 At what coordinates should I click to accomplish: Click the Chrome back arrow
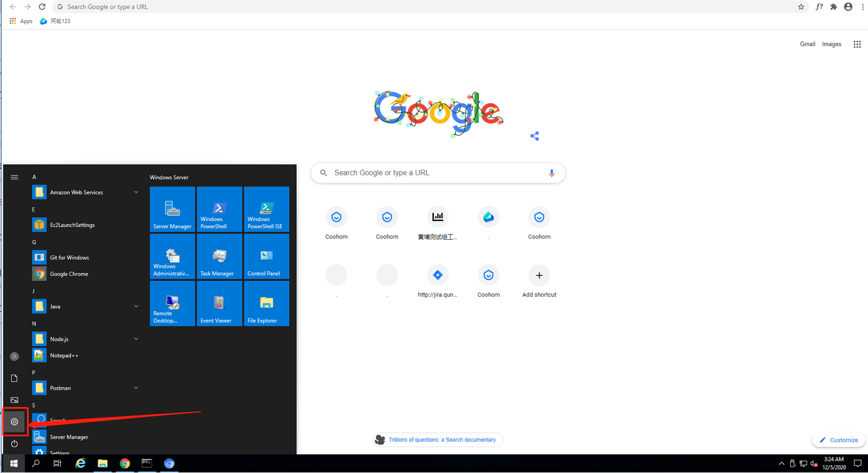(13, 7)
